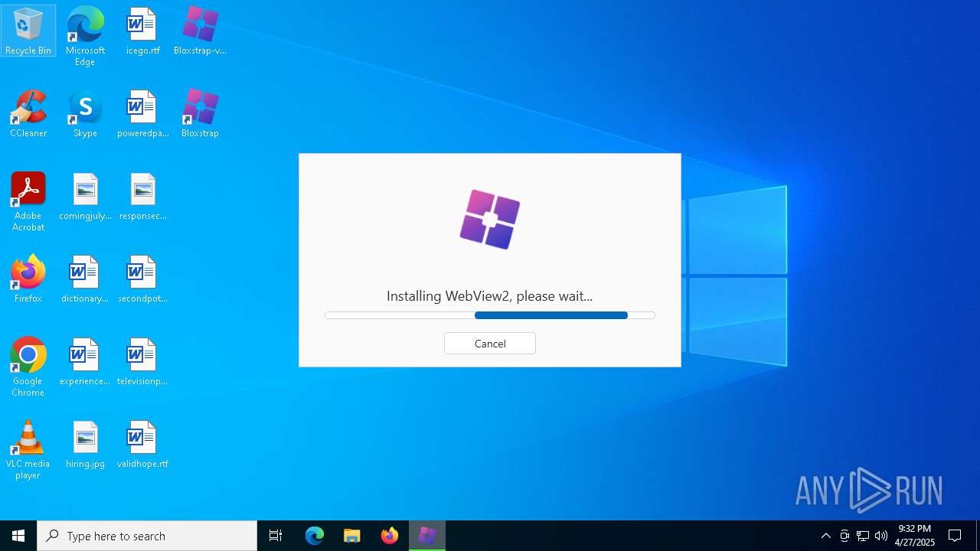Select the poweredpa... Word document icon
The width and height of the screenshot is (980, 551).
(143, 114)
